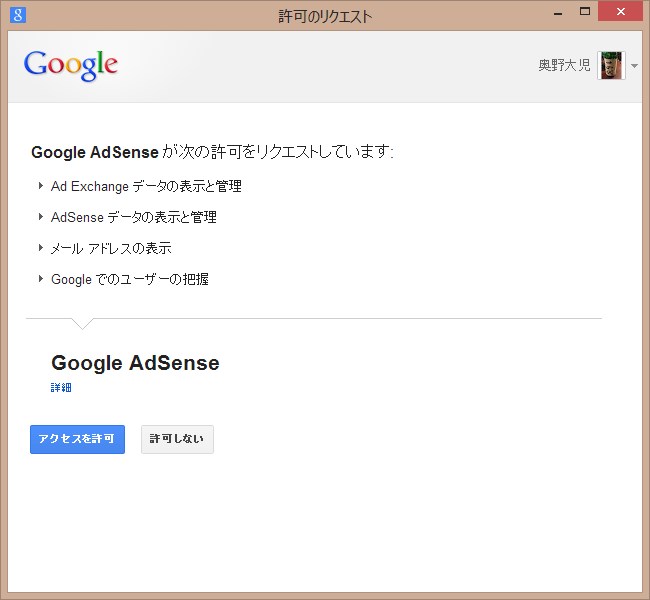Click the blue Google app icon in title bar
Viewport: 650px width, 600px height.
coord(18,15)
